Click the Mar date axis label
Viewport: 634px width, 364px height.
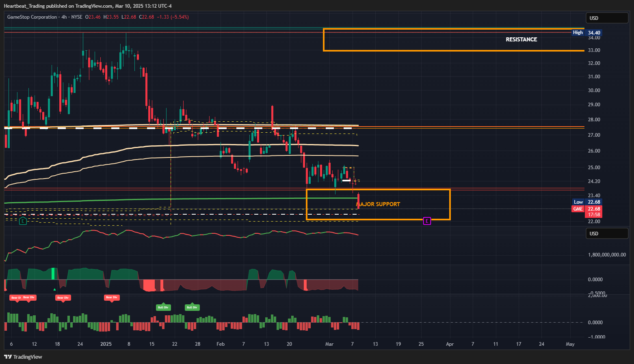coord(329,344)
